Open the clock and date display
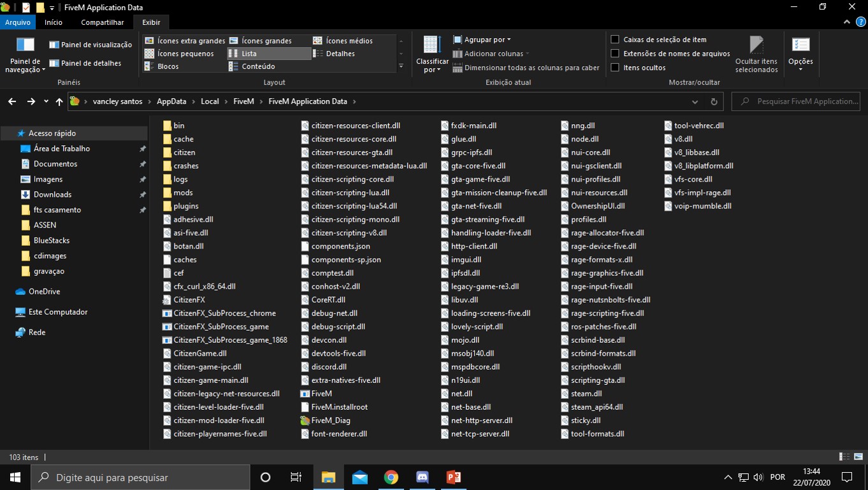868x490 pixels. coord(811,477)
